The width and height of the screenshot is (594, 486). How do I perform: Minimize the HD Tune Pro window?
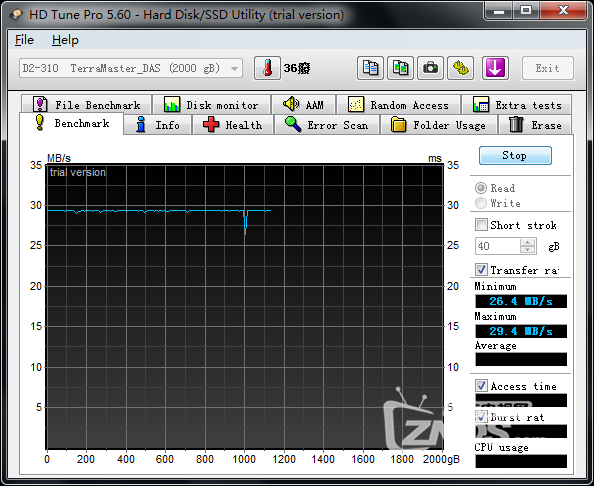click(x=499, y=11)
